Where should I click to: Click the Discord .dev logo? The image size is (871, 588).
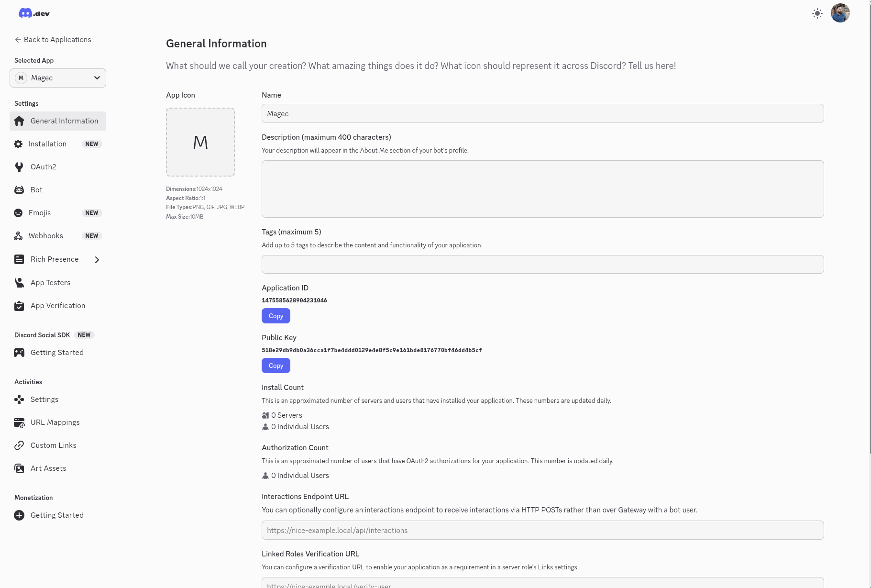[33, 13]
